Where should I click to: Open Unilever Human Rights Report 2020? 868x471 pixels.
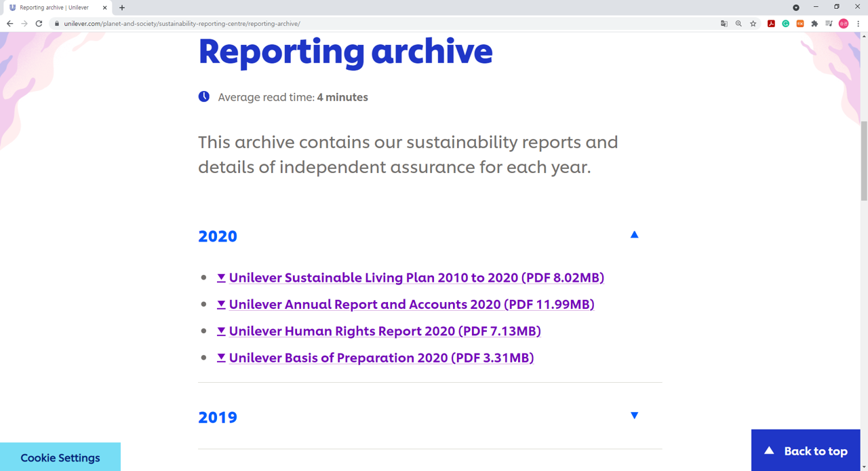385,331
